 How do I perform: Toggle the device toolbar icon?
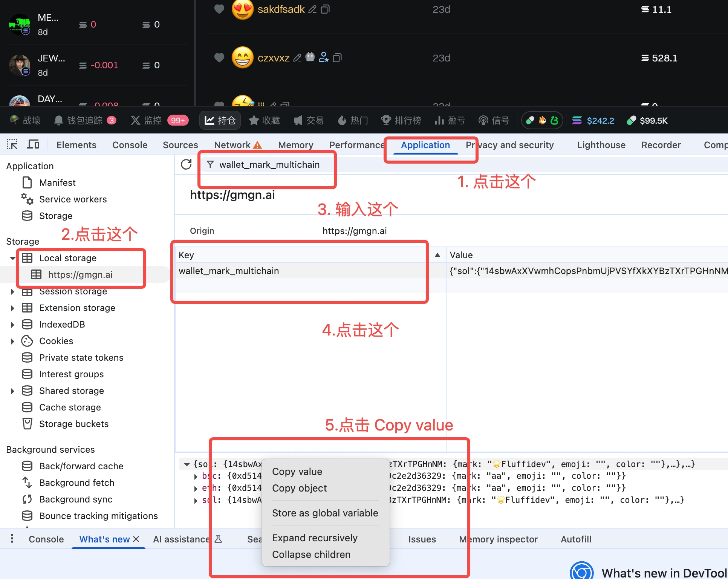click(x=34, y=145)
